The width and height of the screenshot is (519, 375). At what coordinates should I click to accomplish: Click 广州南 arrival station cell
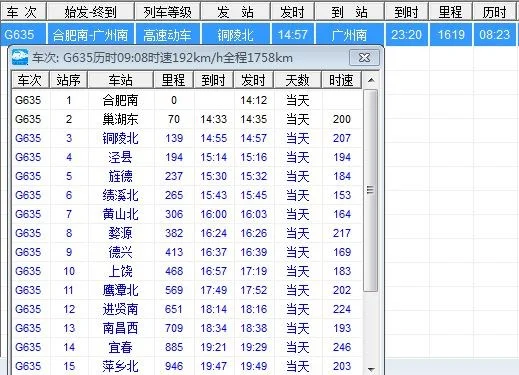coord(349,35)
